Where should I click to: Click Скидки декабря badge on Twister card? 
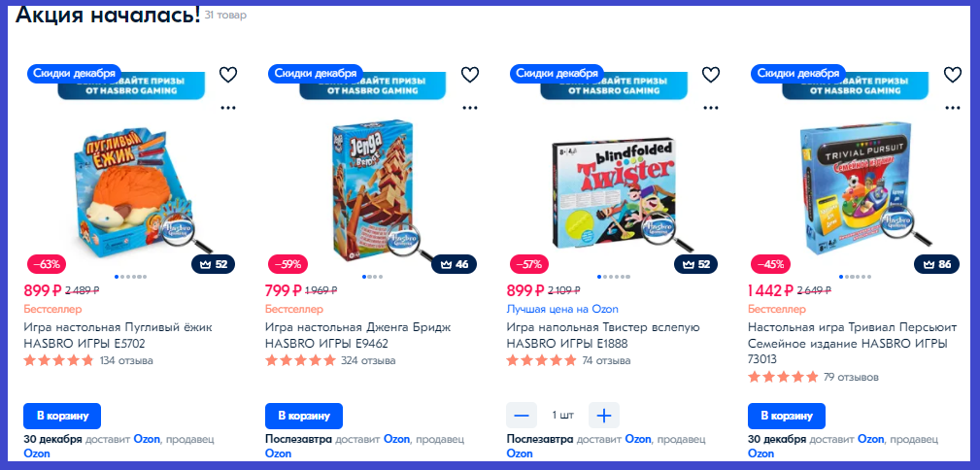[x=557, y=73]
